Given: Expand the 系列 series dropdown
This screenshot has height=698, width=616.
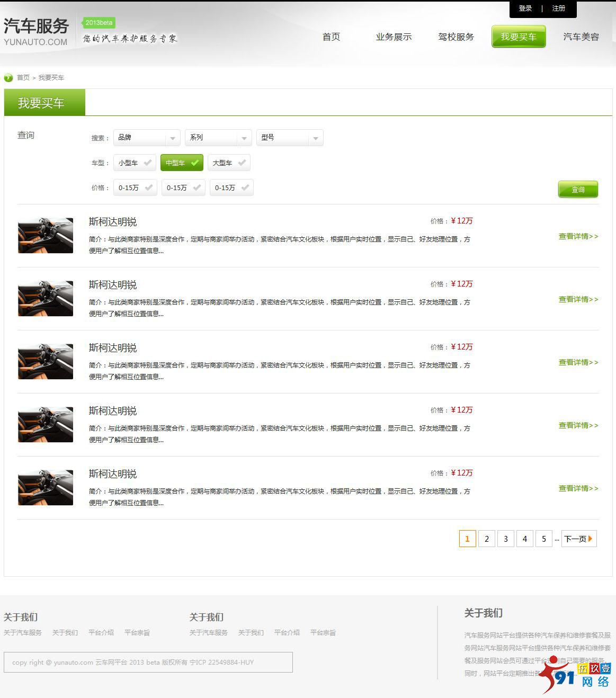Looking at the screenshot, I should pos(218,138).
